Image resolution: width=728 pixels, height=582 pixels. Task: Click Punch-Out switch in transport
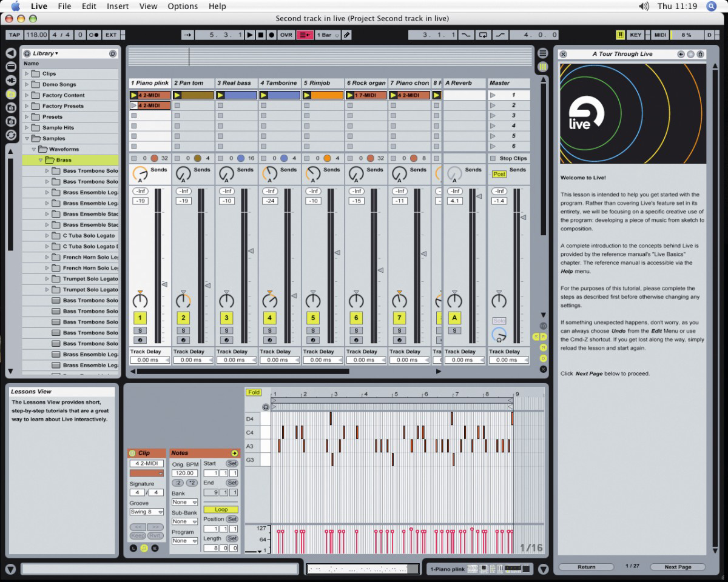pyautogui.click(x=500, y=35)
